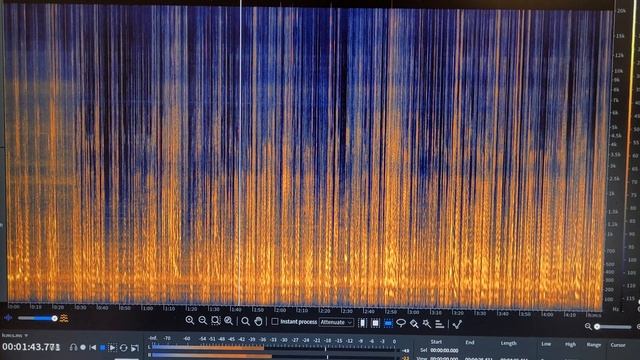
Task: Adjust the frequency zoom slider at right
Action: click(x=613, y=327)
